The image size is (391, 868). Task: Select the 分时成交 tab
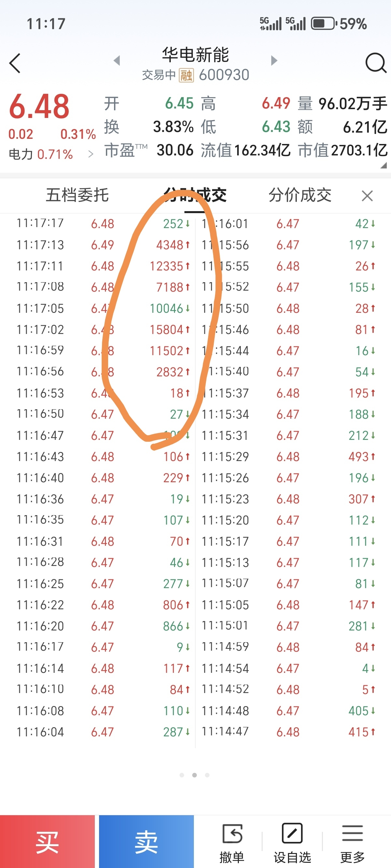[195, 195]
